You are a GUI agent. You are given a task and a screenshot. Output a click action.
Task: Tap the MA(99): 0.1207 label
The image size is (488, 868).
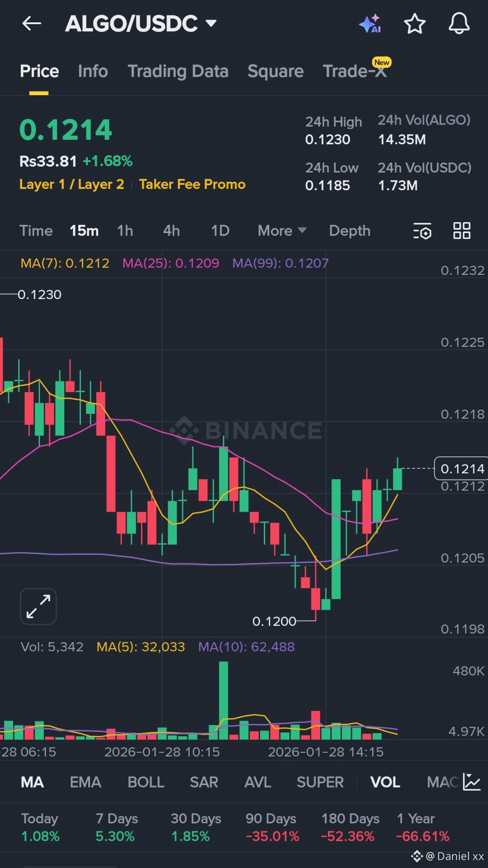(x=280, y=263)
